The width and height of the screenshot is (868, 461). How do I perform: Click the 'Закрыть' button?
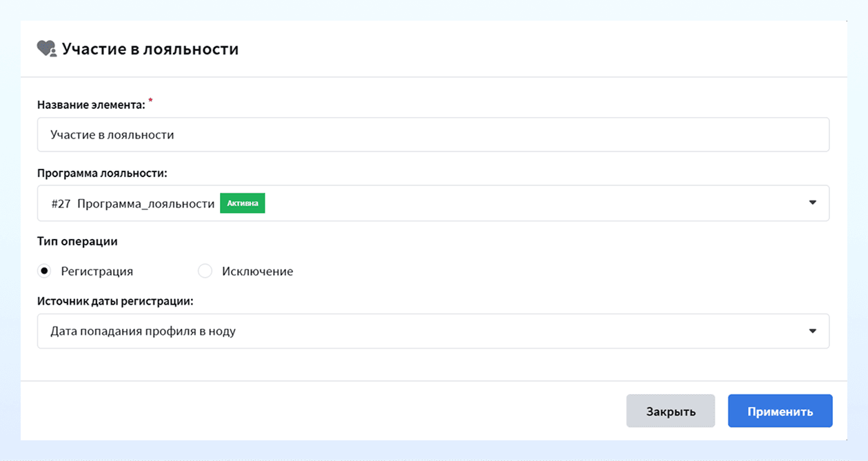(x=671, y=411)
